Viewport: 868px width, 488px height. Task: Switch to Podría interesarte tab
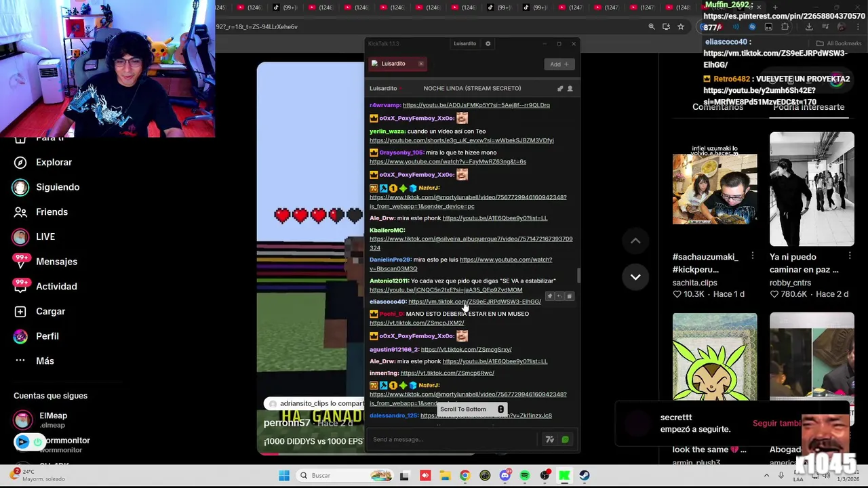click(x=809, y=107)
